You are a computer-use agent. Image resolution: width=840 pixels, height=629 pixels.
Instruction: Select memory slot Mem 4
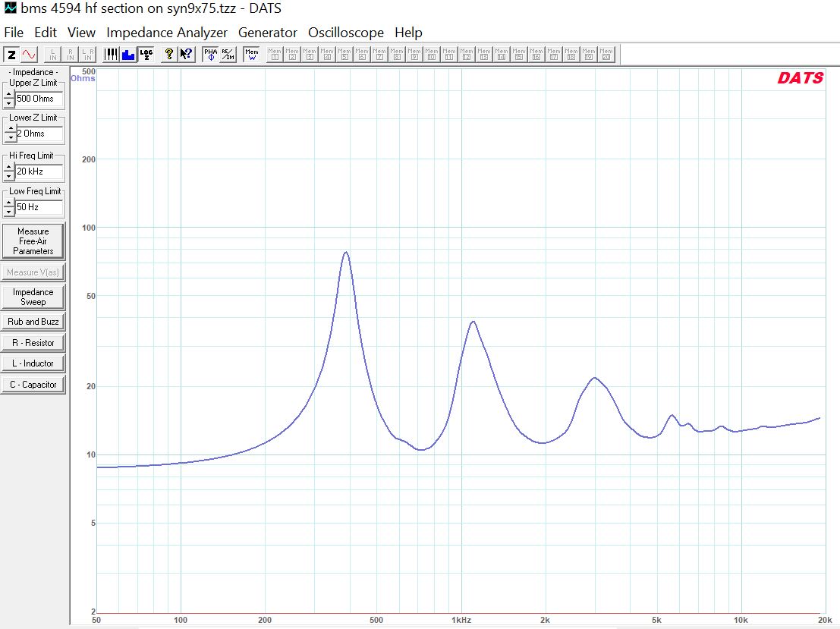(327, 55)
